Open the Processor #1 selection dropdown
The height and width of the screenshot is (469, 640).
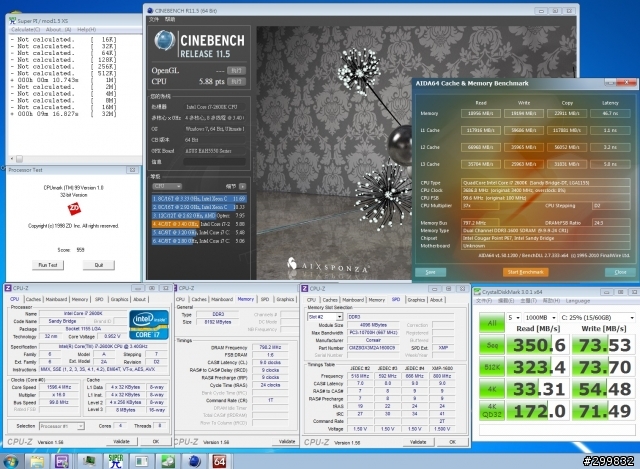pos(62,426)
